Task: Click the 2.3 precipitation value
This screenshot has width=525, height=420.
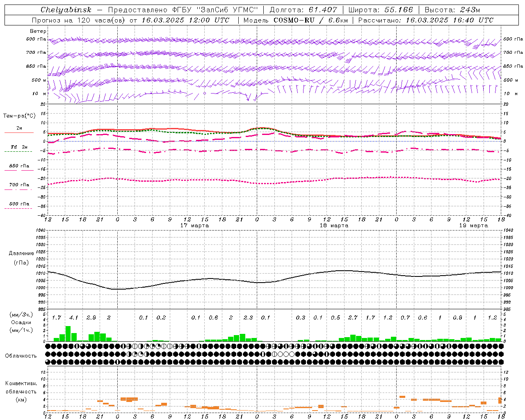Action: pos(248,318)
